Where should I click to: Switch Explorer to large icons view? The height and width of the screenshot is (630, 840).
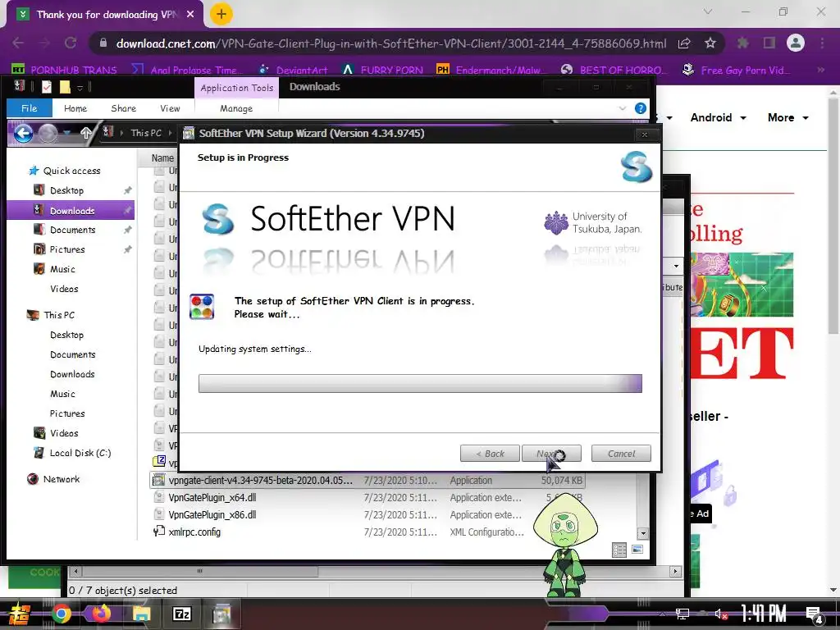[637, 549]
